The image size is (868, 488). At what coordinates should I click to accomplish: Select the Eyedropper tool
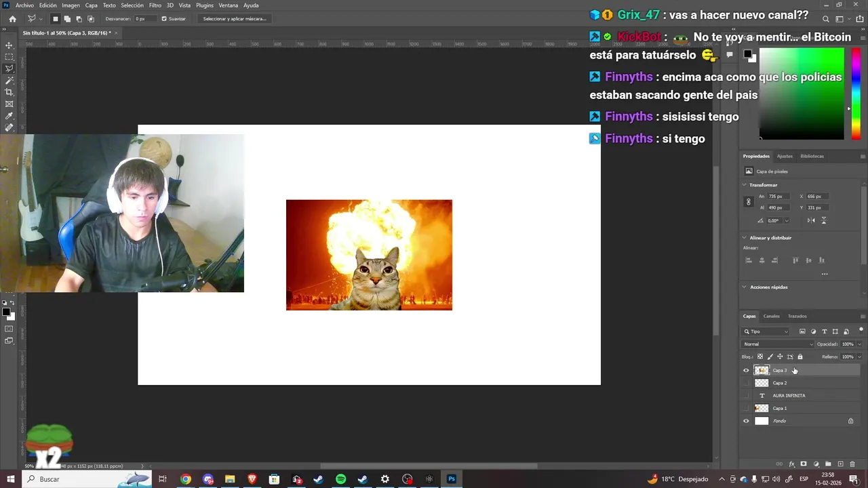coord(9,116)
